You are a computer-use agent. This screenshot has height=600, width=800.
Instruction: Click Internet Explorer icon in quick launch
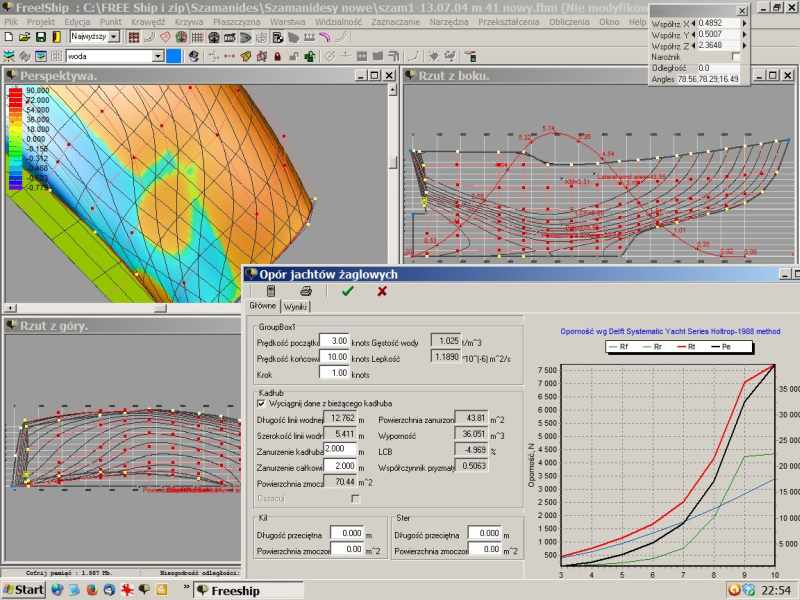tap(57, 590)
